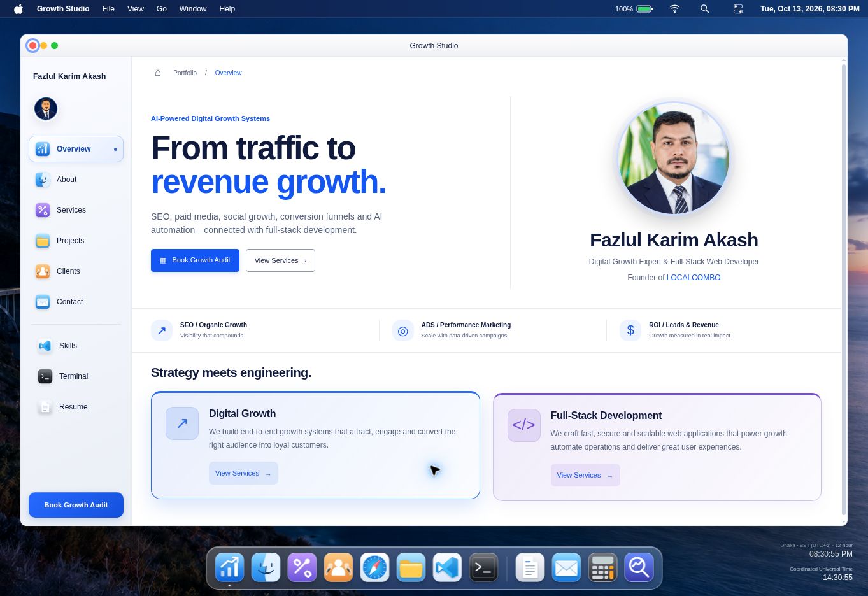Viewport: 868px width, 596px height.
Task: Click the Full-Stack Development code icon
Action: coord(523,425)
